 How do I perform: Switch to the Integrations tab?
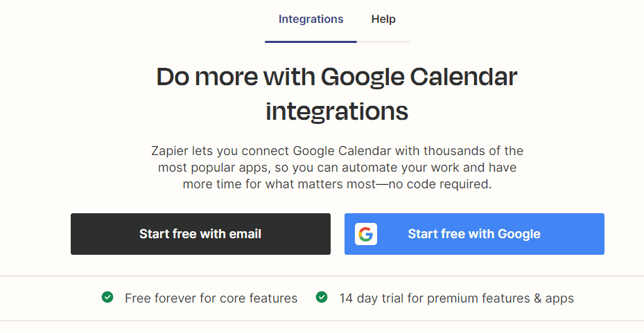311,19
